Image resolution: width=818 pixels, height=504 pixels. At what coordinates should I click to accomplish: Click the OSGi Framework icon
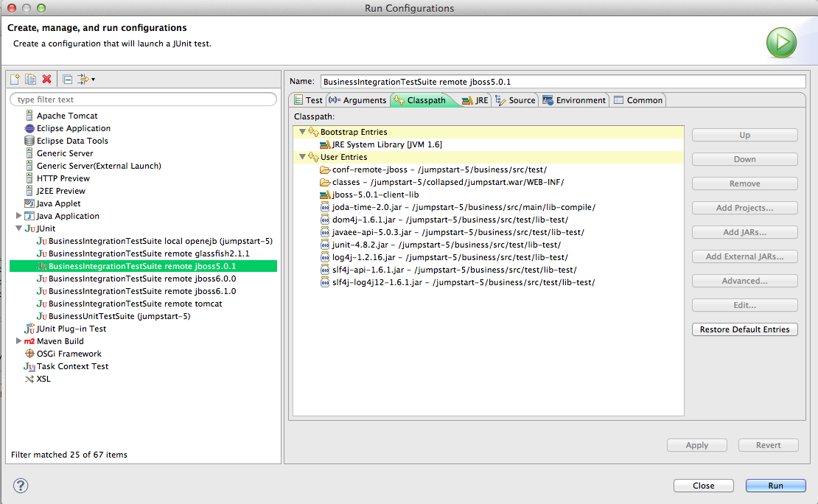tap(29, 354)
